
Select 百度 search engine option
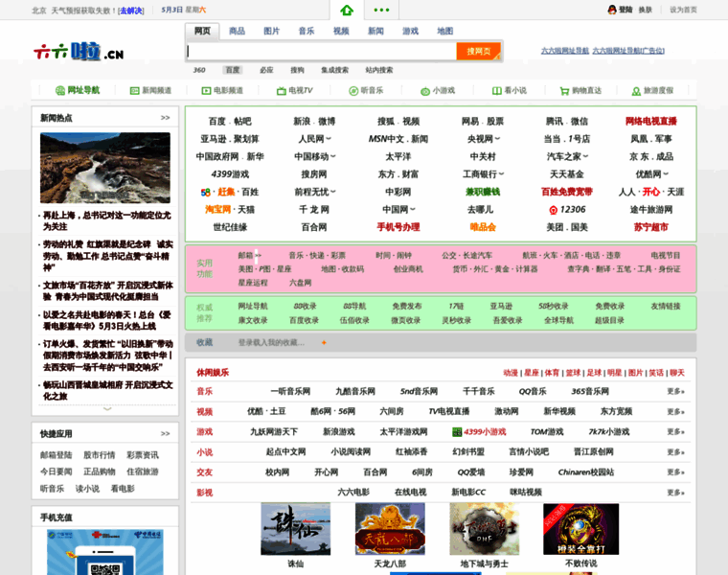232,70
